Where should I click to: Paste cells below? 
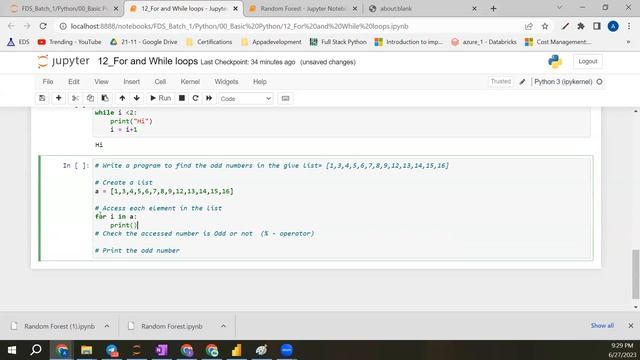105,98
